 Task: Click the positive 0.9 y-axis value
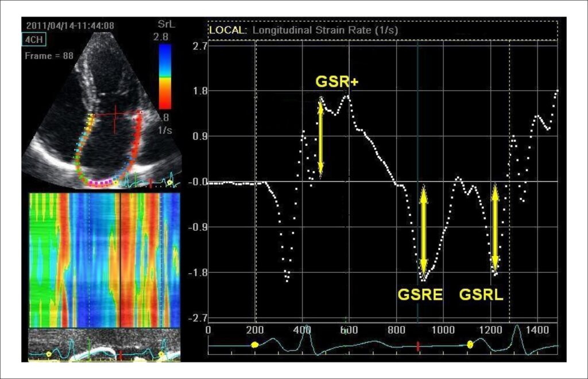(x=199, y=137)
